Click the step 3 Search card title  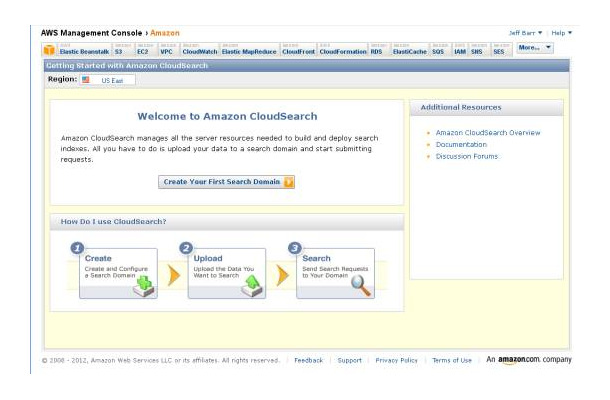click(316, 258)
